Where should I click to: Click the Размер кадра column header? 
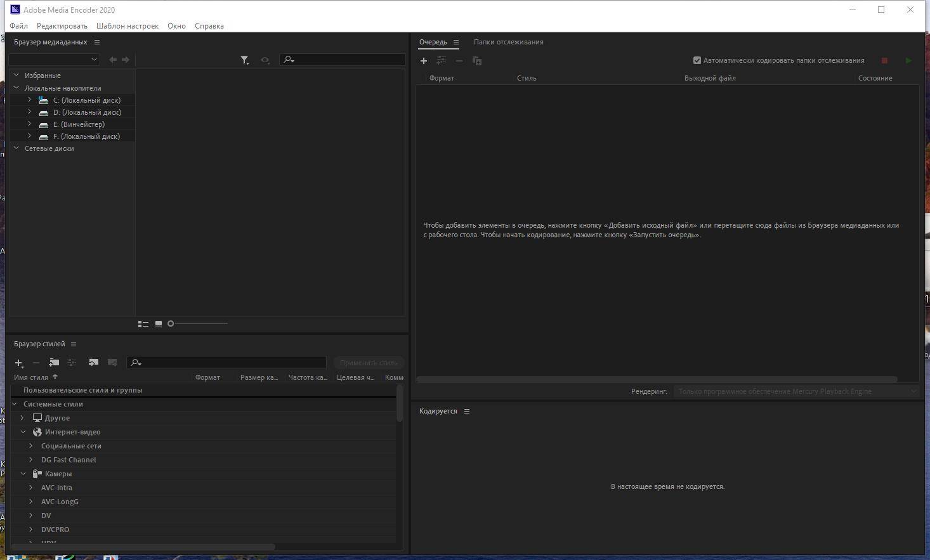click(x=259, y=377)
